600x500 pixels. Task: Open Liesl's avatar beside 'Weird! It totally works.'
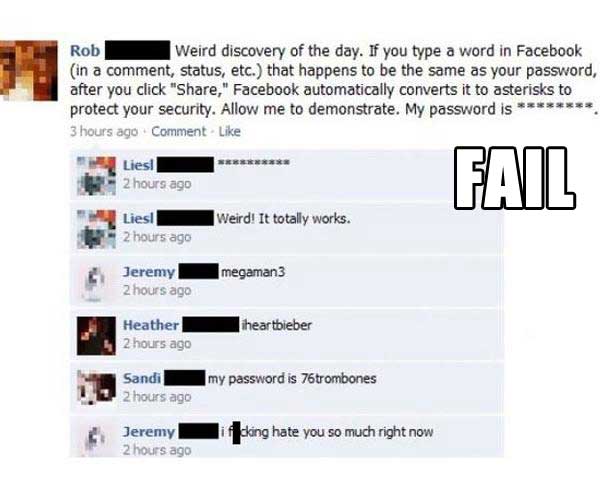point(96,229)
